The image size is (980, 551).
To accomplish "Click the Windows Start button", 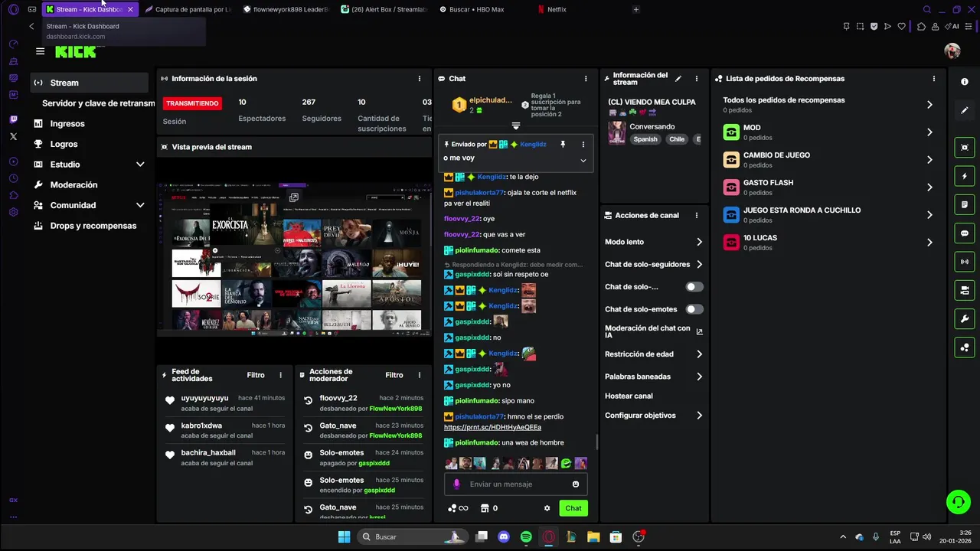I will pos(344,537).
